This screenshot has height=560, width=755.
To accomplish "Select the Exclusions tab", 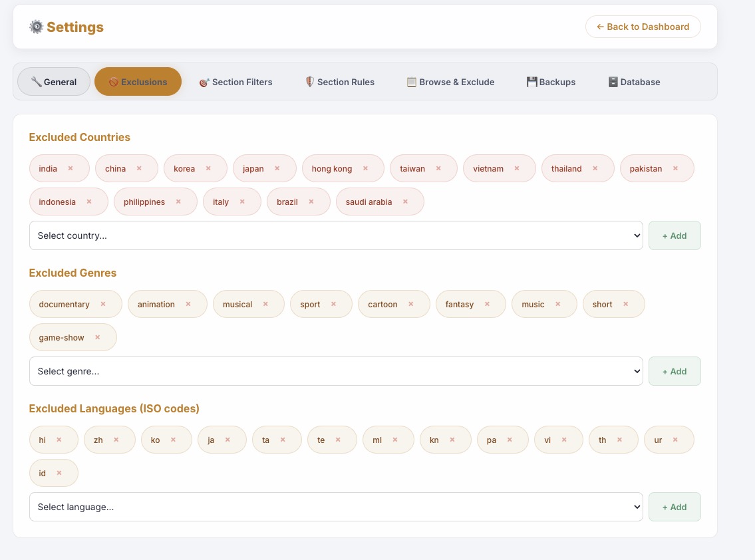I will tap(138, 82).
